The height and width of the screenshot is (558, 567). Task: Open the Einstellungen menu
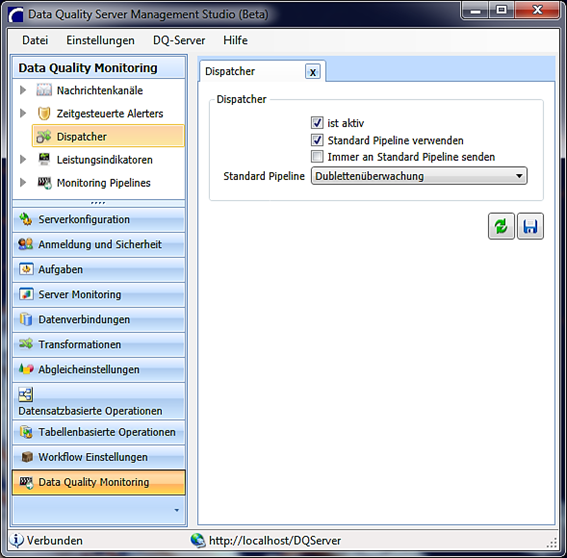[x=100, y=40]
